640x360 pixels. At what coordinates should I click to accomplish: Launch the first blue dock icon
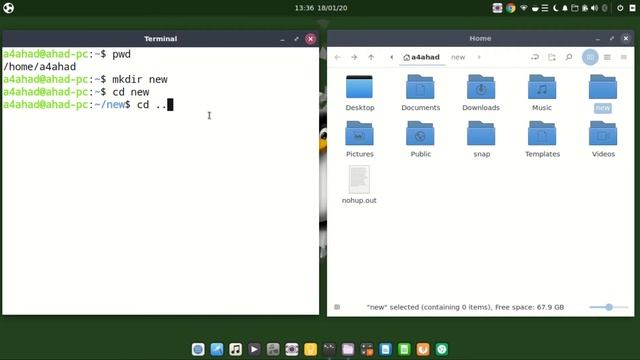click(198, 349)
